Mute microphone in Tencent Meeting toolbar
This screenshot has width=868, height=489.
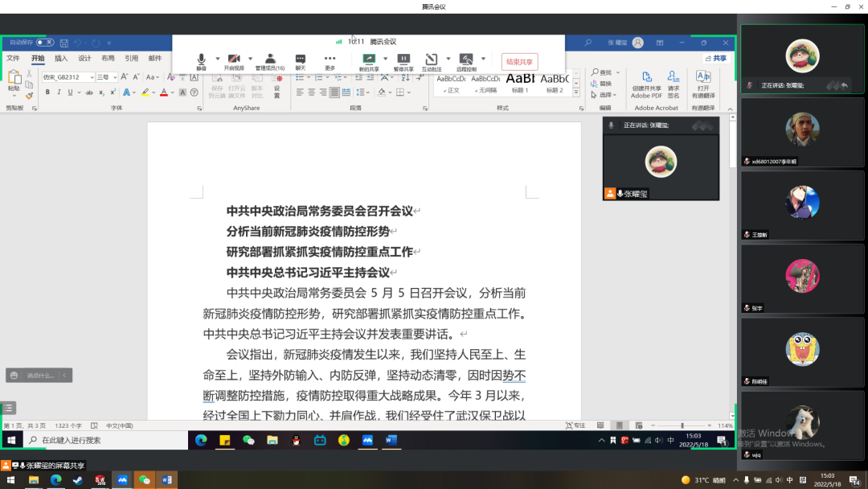tap(201, 61)
